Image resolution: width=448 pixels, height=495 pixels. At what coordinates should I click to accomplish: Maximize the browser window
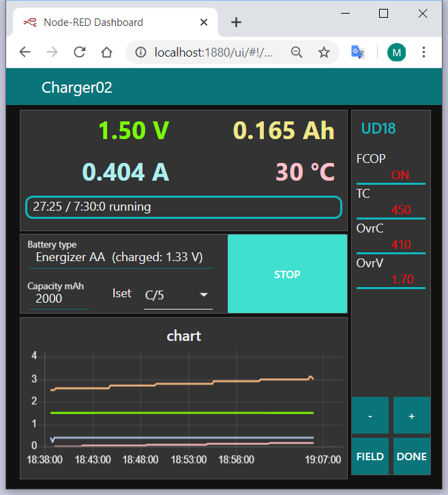[383, 14]
